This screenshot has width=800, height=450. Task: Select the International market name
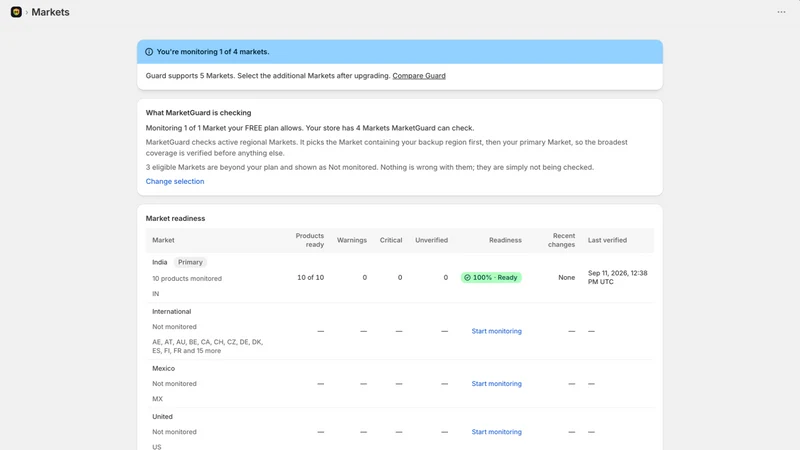[171, 311]
